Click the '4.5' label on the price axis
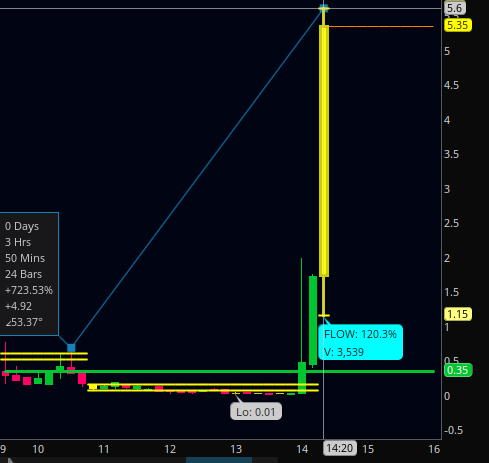This screenshot has height=463, width=489. click(x=451, y=85)
